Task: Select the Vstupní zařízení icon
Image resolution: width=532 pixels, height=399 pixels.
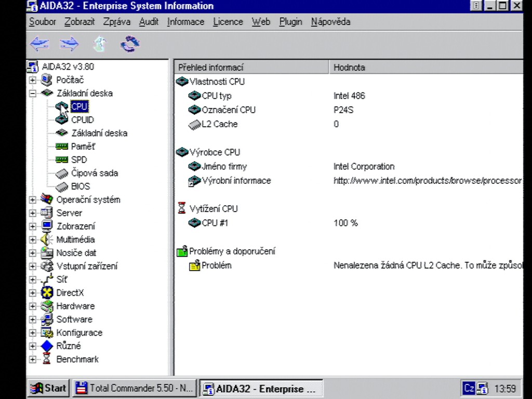Action: [47, 266]
